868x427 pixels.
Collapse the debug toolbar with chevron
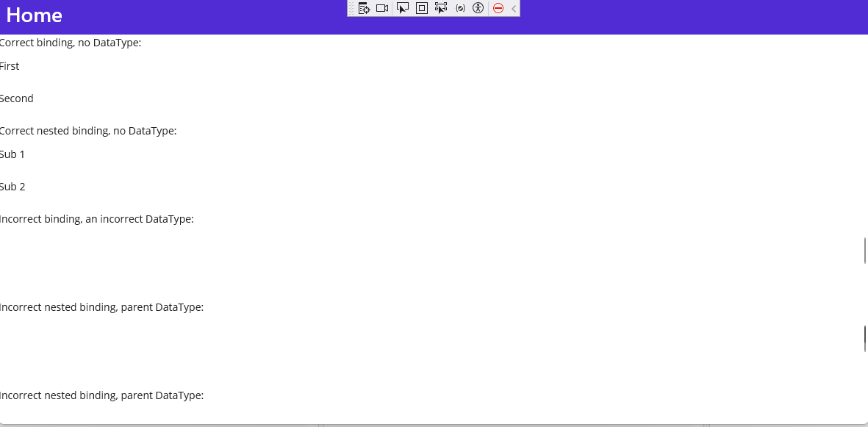[x=512, y=8]
